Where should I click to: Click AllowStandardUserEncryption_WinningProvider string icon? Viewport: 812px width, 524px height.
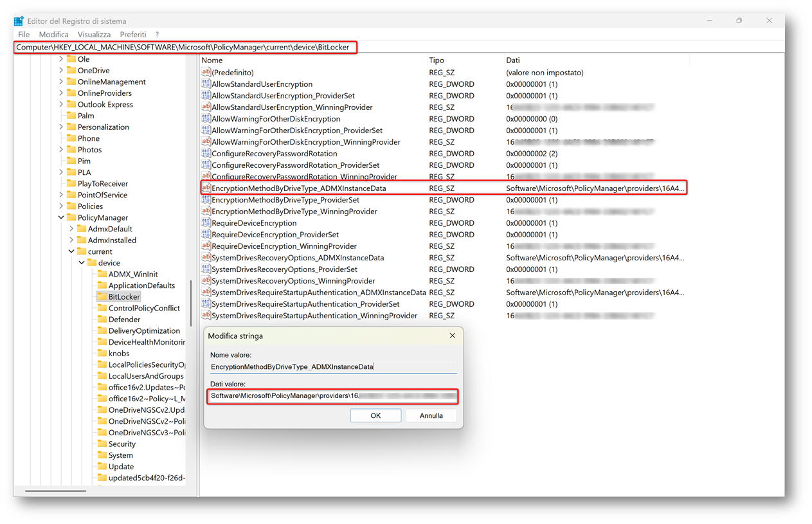point(206,107)
